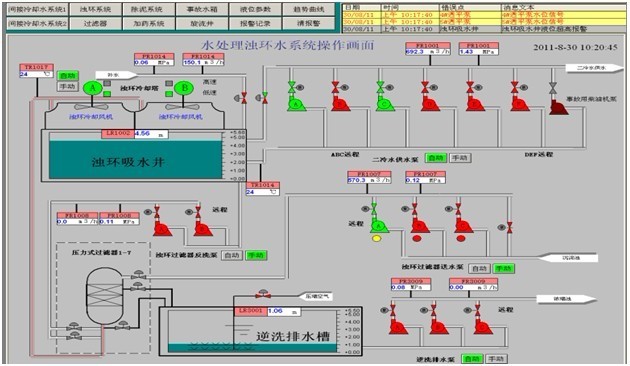Click cooling tower fan B indicator
Viewport: 630px width, 366px height.
[184, 88]
